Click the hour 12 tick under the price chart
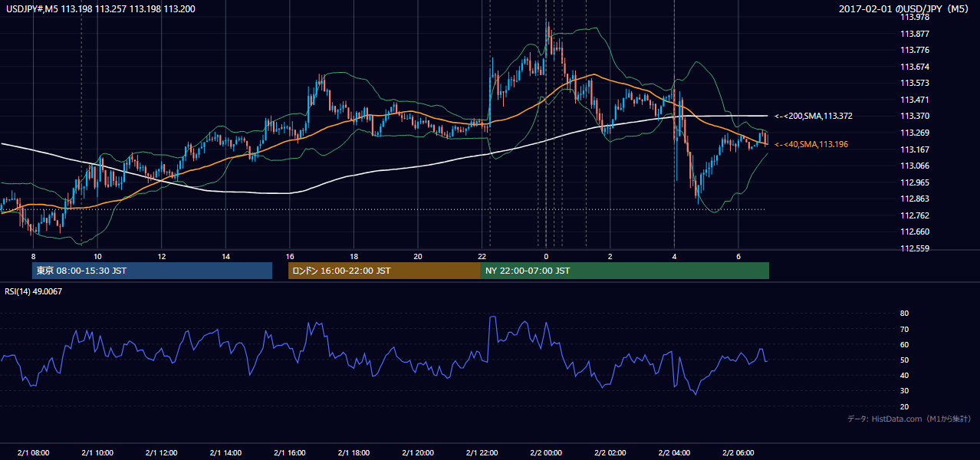This screenshot has height=460, width=980. coord(161,256)
